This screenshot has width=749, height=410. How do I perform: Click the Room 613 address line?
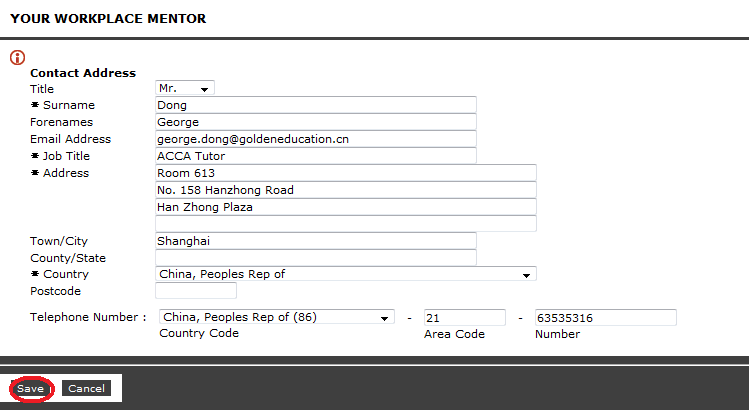click(346, 173)
